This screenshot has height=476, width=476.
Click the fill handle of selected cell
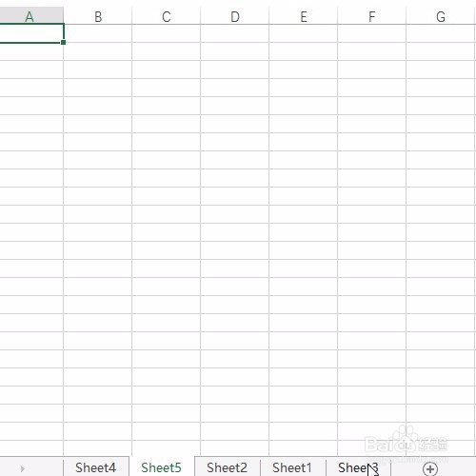64,42
